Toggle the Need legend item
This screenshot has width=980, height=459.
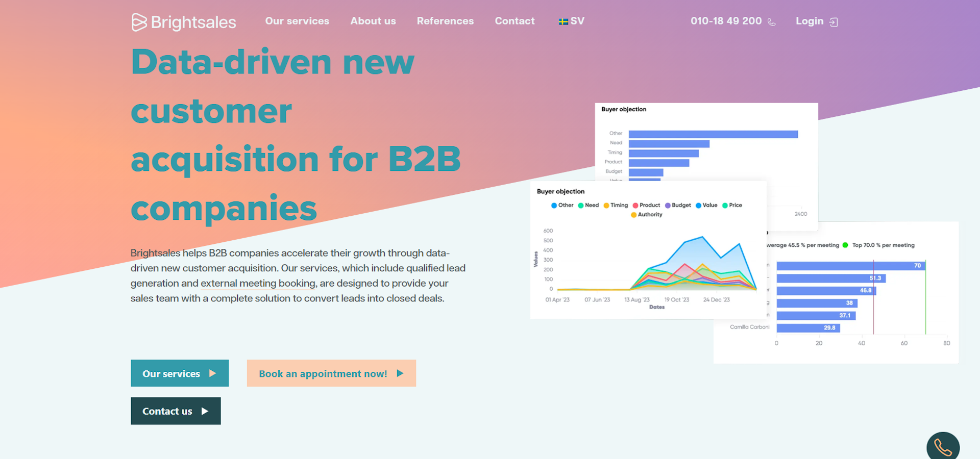[589, 205]
